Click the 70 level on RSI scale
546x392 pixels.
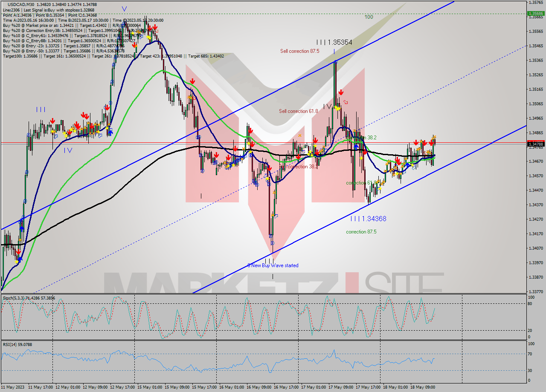tap(531, 354)
